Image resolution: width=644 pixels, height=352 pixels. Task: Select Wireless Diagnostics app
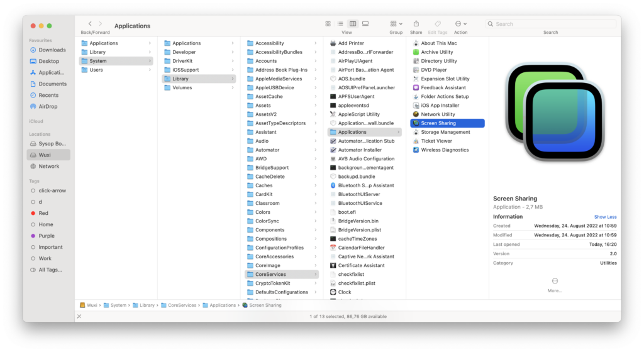click(447, 150)
